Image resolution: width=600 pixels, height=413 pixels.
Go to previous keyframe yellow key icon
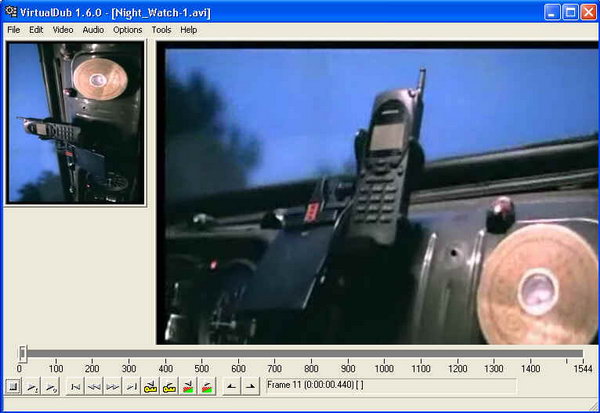(150, 387)
